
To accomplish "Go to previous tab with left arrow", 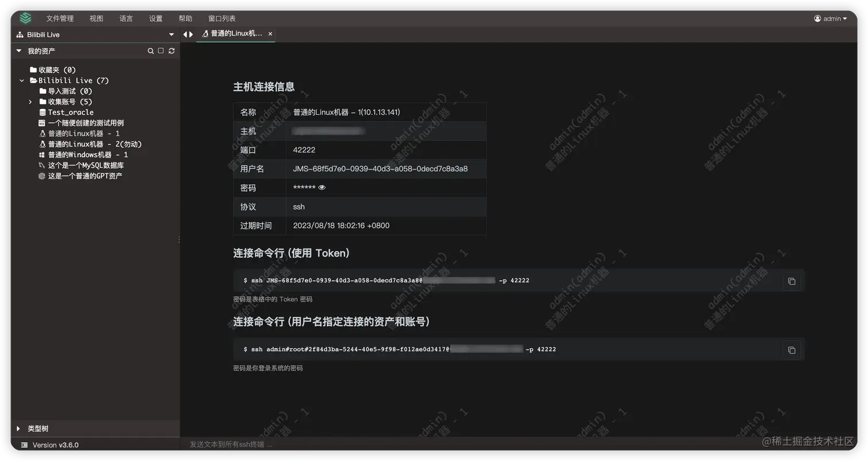I will 185,34.
